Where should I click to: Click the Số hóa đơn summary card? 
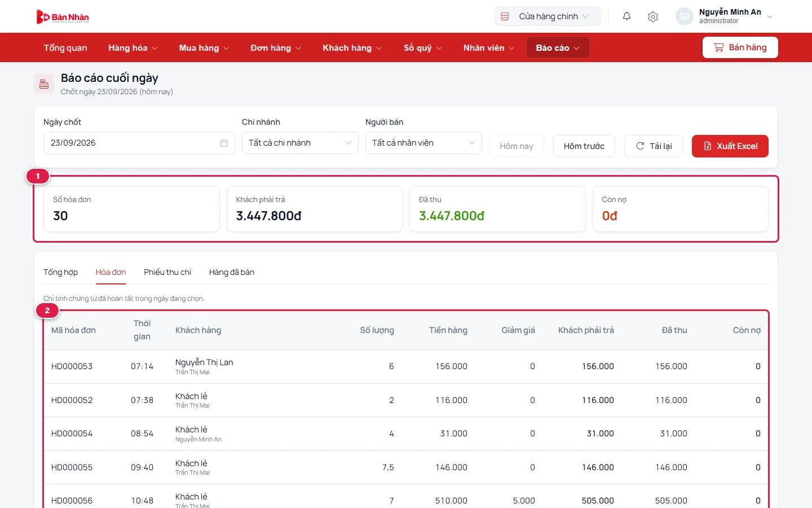(132, 209)
